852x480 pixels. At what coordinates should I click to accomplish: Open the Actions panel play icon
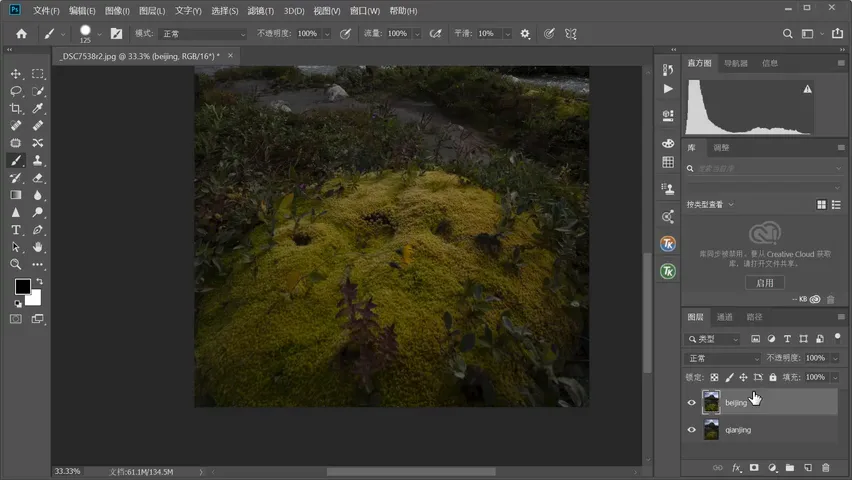[x=668, y=89]
